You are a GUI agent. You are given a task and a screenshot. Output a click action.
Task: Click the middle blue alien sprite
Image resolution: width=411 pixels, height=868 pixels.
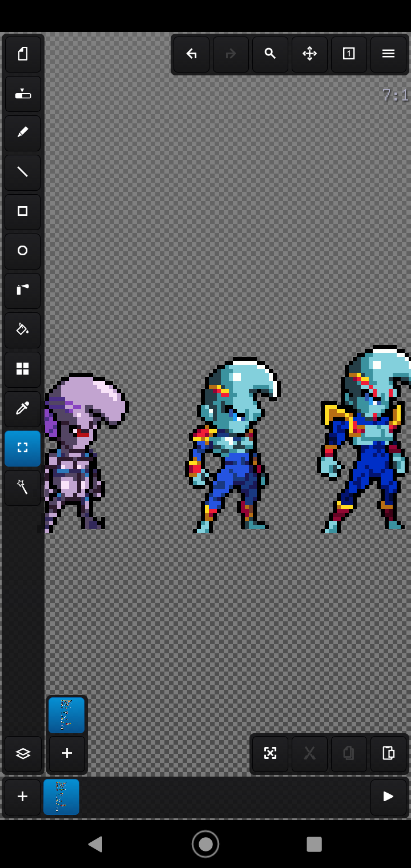[234, 445]
